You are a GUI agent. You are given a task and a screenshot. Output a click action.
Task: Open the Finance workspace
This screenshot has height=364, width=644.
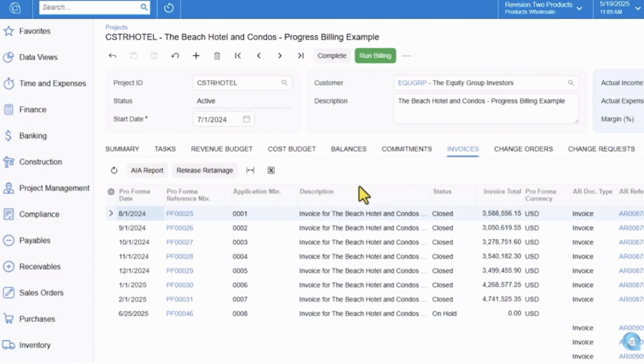pyautogui.click(x=33, y=110)
